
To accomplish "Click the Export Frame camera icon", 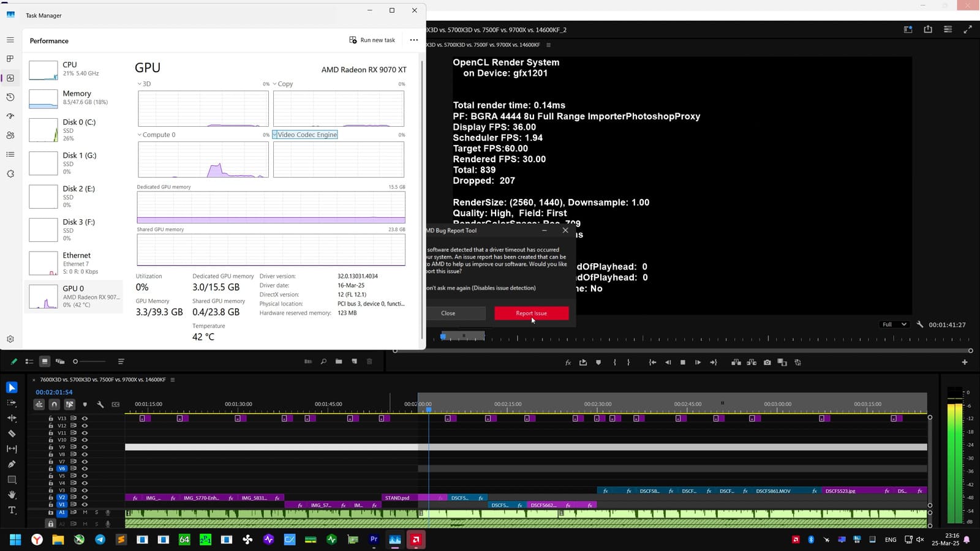I will click(x=767, y=362).
